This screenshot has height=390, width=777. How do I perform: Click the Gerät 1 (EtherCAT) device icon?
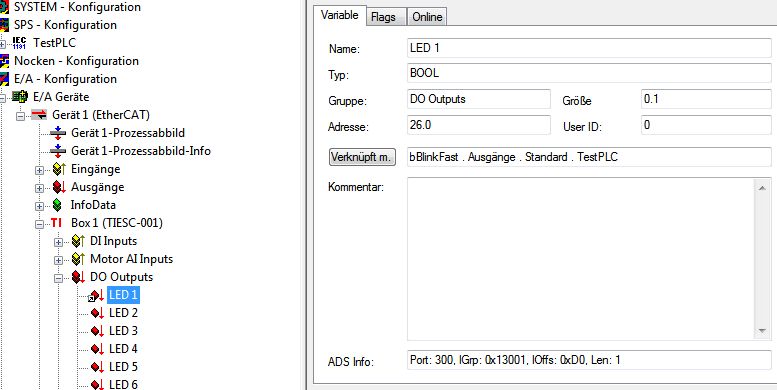(x=39, y=115)
